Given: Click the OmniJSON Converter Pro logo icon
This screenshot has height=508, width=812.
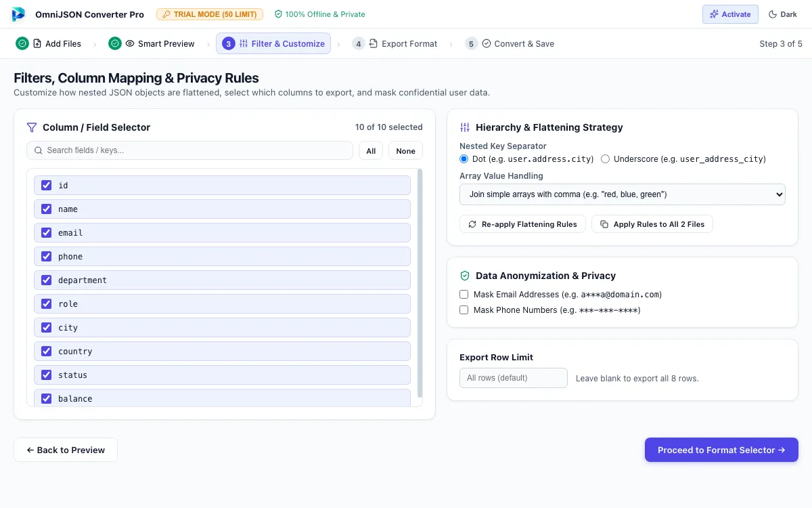Looking at the screenshot, I should 18,14.
